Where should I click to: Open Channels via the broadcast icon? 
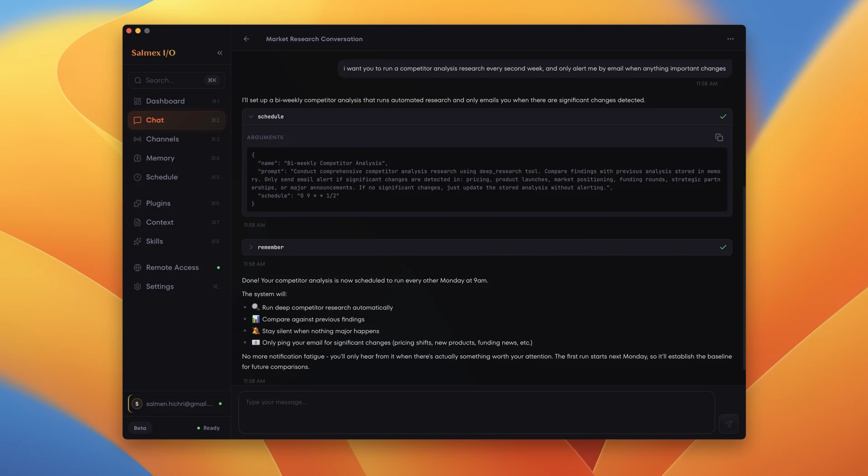pos(137,139)
